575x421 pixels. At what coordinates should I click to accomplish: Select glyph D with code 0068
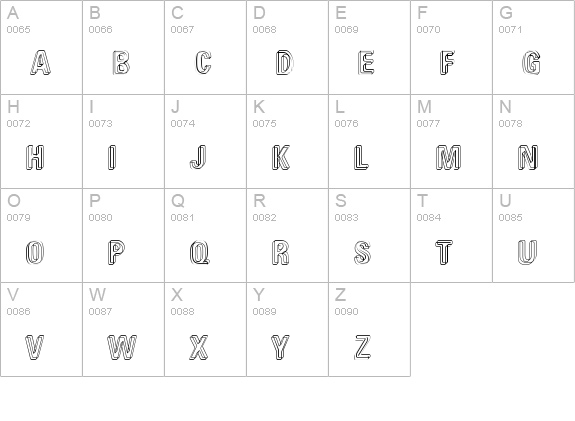point(288,47)
